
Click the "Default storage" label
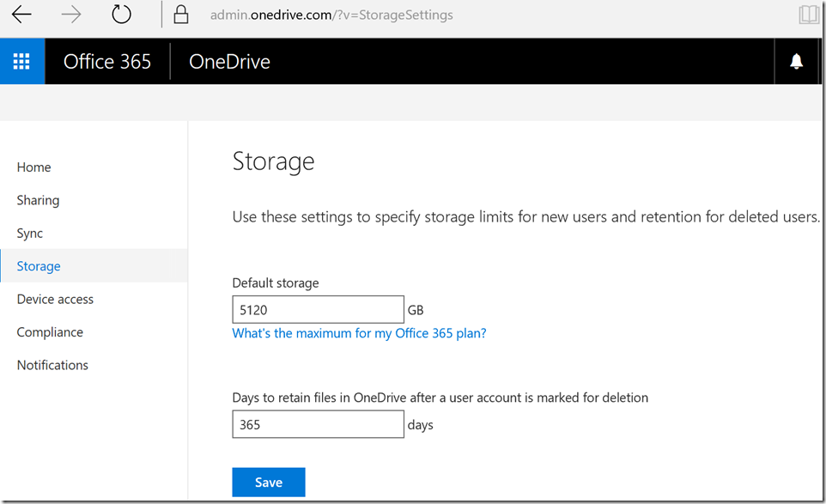(x=276, y=283)
